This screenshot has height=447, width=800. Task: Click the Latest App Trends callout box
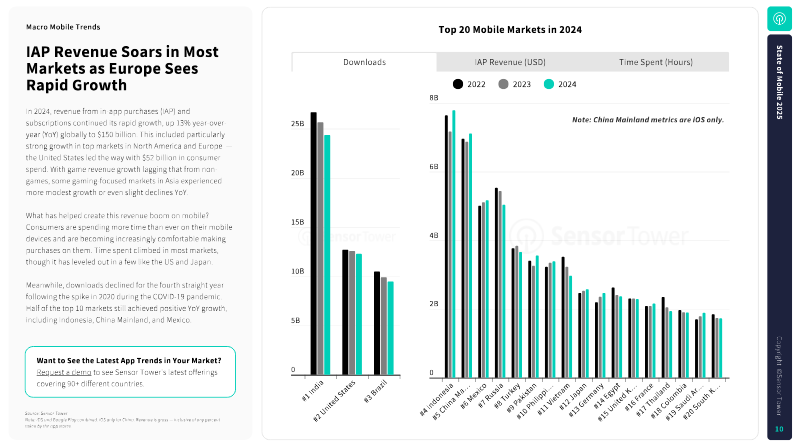[x=130, y=372]
